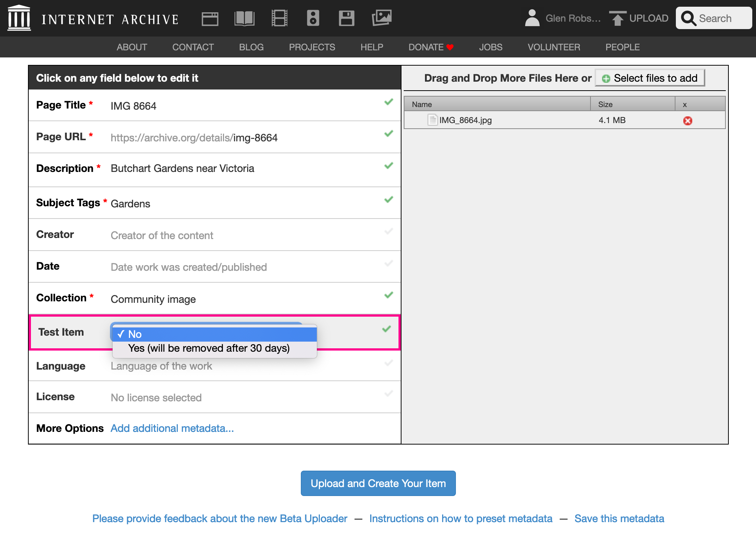Click the audio/speaker icon in toolbar
The image size is (756, 543).
[313, 18]
